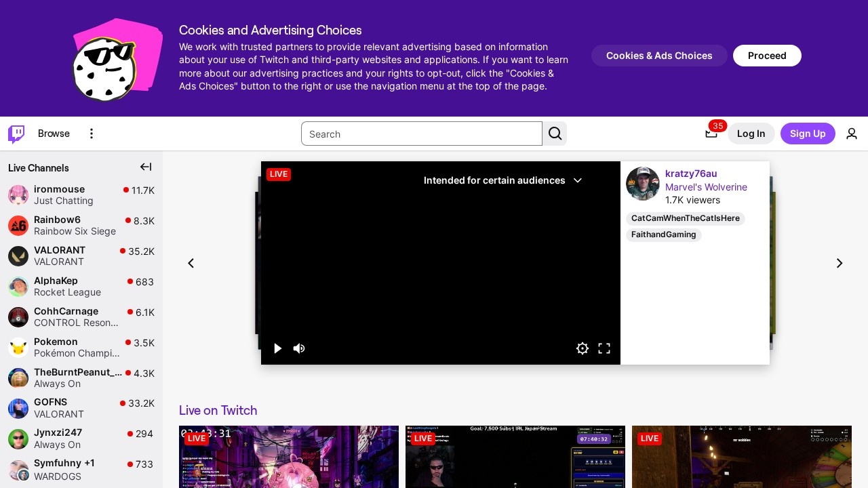Screen dimensions: 868x488
Task: Focus the Search input field
Action: tap(421, 134)
